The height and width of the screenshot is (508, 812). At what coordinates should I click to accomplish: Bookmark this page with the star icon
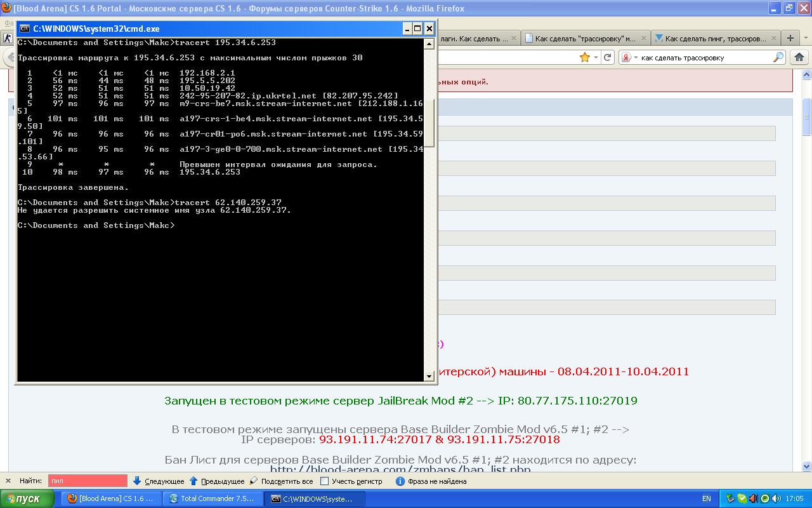(585, 57)
